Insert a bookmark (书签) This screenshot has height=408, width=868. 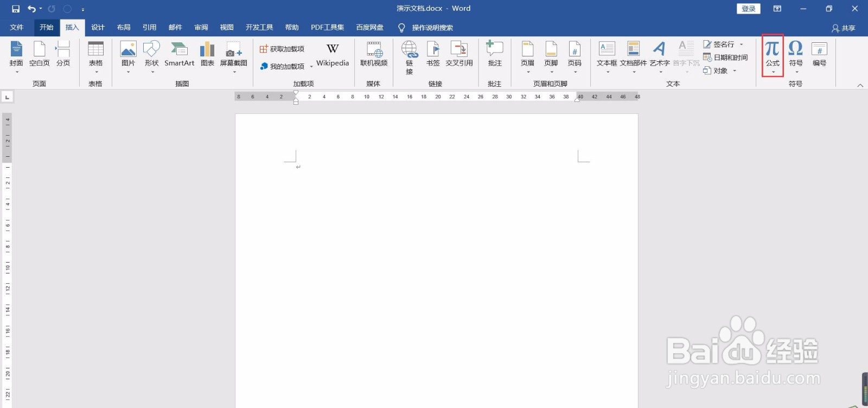point(433,54)
